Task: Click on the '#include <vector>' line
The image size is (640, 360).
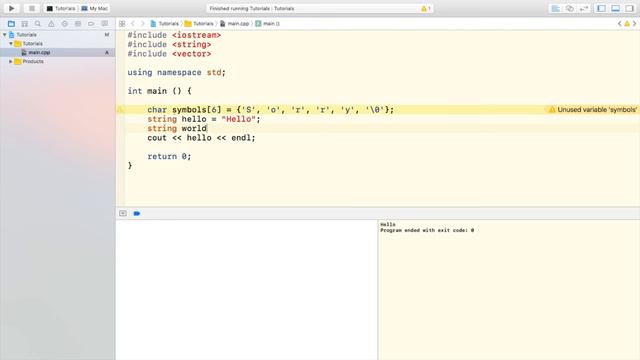Action: coord(169,54)
